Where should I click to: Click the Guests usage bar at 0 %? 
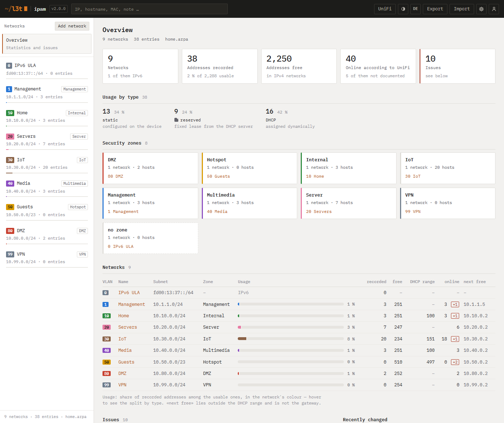tap(290, 362)
